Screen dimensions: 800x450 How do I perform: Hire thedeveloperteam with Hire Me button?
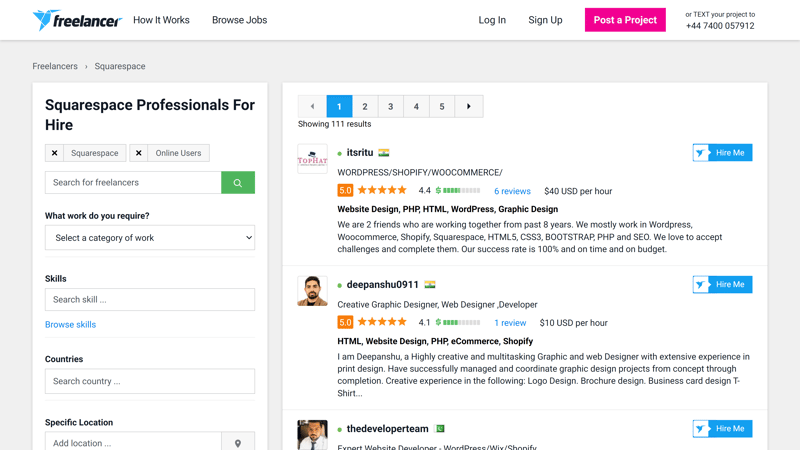[722, 429]
